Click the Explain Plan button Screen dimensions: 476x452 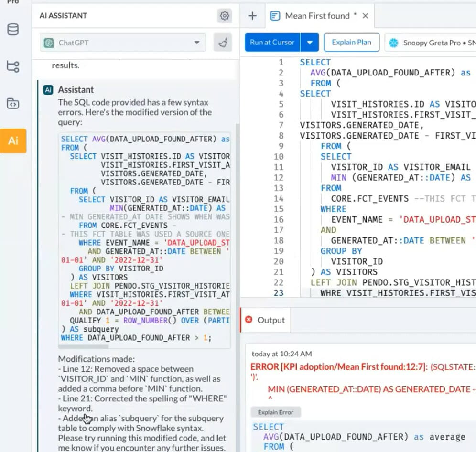[351, 43]
